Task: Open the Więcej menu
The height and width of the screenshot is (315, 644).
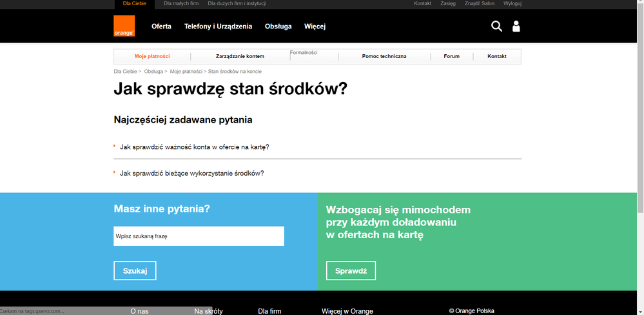Action: (x=315, y=26)
